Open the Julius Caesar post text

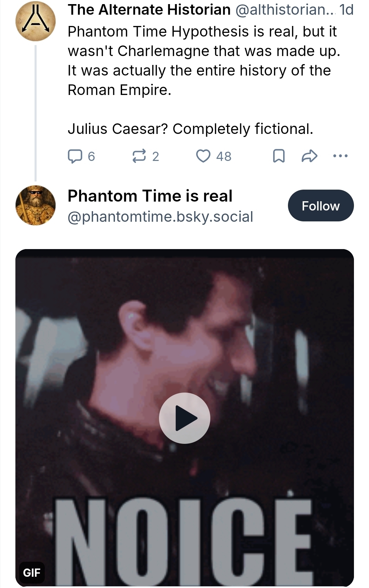pyautogui.click(x=190, y=129)
